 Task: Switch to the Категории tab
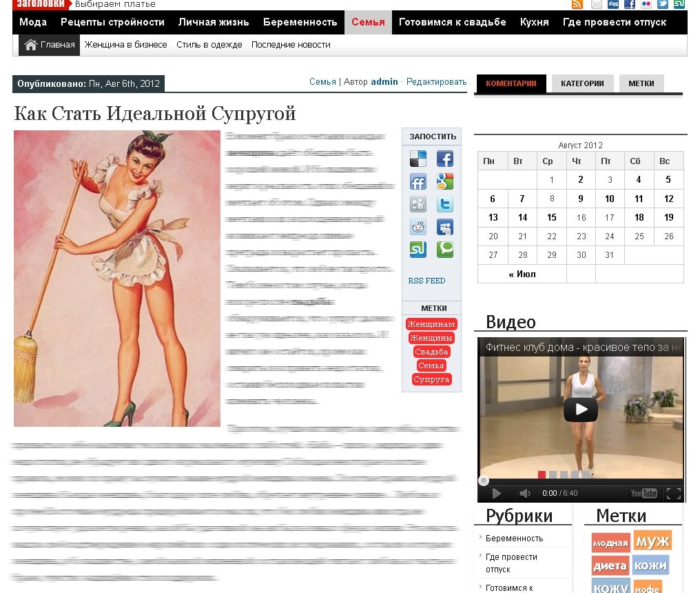tap(582, 83)
